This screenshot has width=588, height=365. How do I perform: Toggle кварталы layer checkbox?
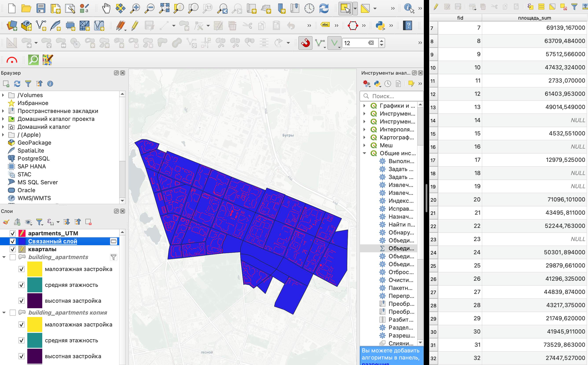click(13, 249)
